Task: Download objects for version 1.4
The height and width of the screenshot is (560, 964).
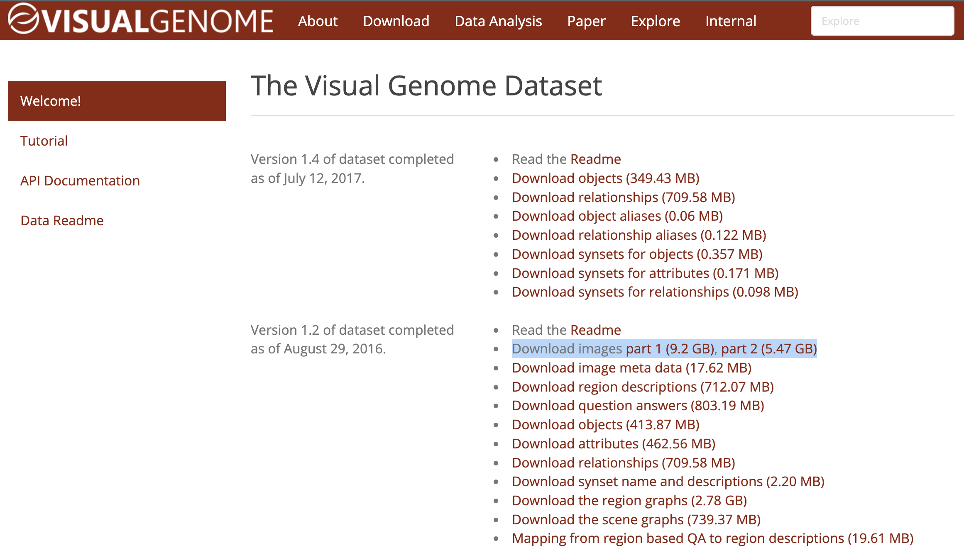Action: pos(605,178)
